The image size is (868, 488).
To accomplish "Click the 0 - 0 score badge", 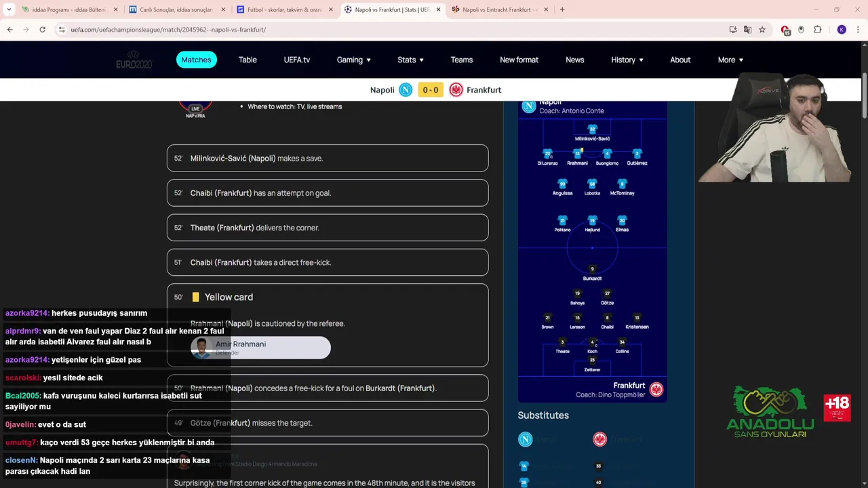I will click(431, 89).
